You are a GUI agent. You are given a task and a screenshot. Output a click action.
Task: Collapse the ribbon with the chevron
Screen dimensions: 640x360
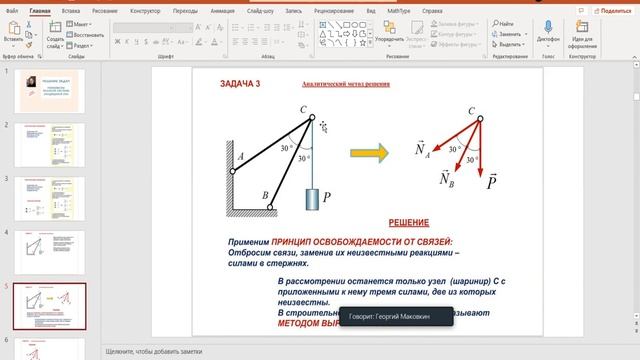point(634,57)
